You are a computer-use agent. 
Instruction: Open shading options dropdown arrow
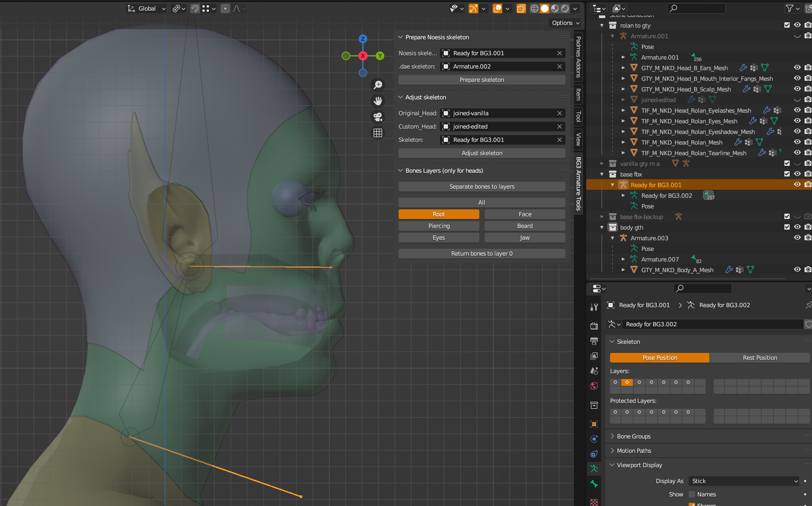(x=575, y=9)
